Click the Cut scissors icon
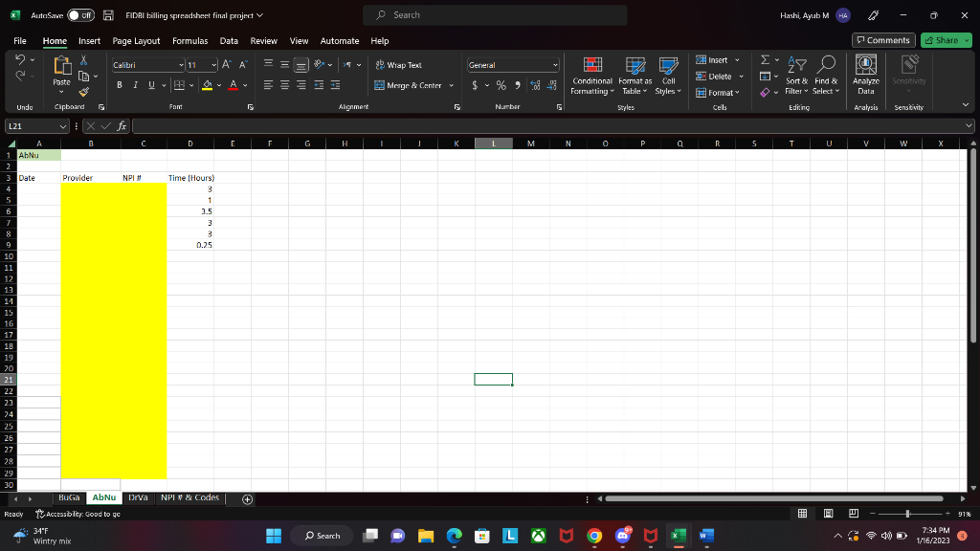980x551 pixels. (x=84, y=60)
